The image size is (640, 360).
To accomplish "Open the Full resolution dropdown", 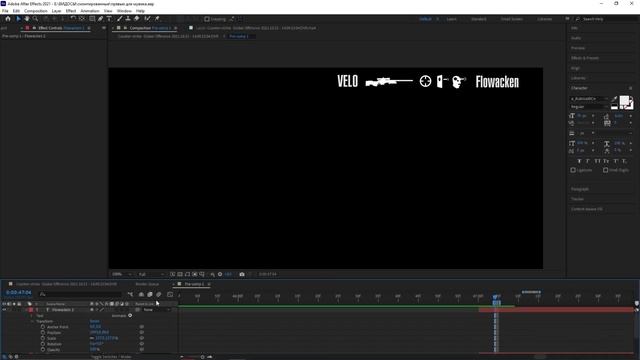I will [x=151, y=274].
